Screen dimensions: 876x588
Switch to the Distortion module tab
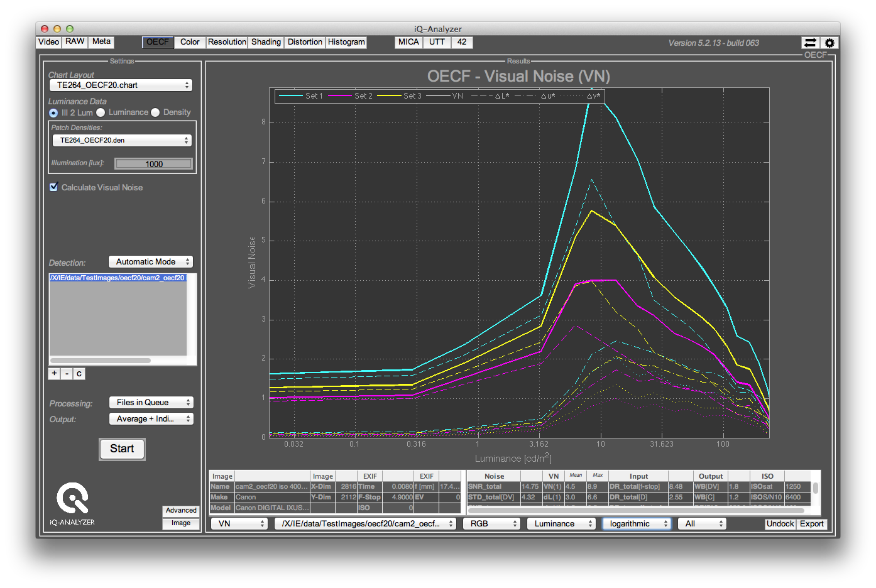coord(305,42)
